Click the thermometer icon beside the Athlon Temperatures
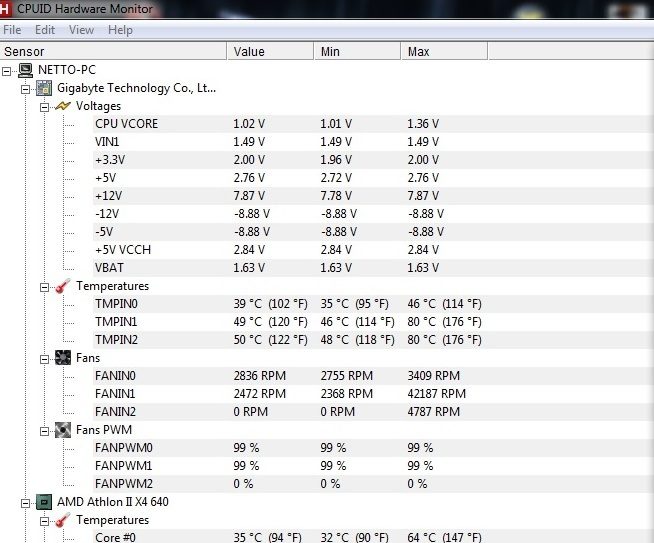 (x=63, y=520)
